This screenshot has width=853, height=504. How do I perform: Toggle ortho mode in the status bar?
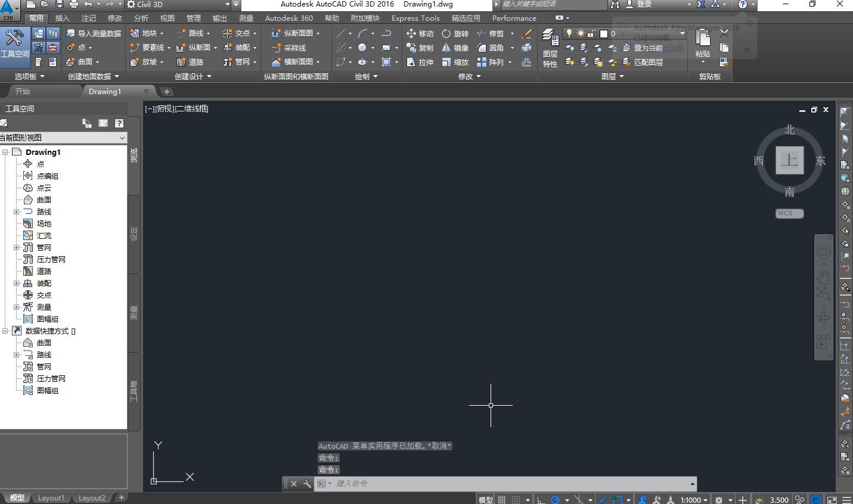[540, 499]
